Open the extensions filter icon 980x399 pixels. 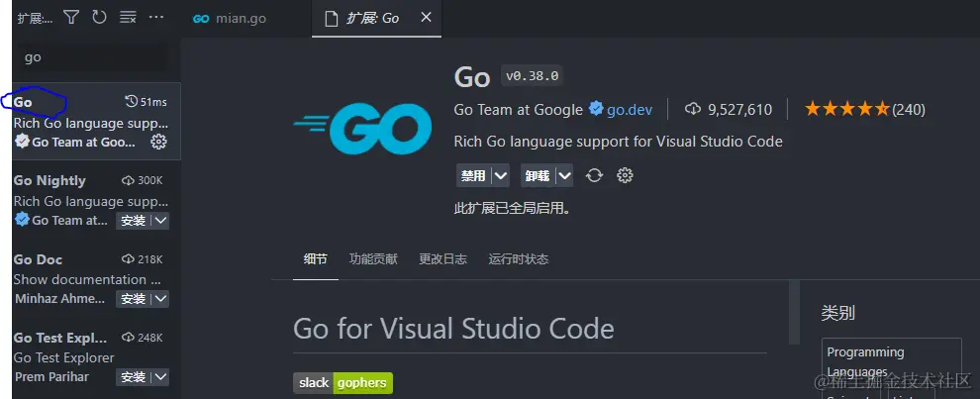point(71,17)
